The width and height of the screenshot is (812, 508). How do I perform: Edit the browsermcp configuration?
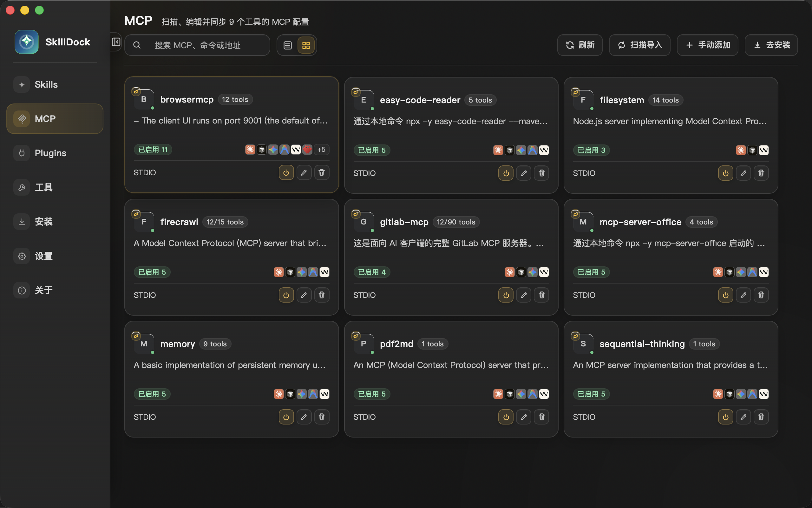304,172
